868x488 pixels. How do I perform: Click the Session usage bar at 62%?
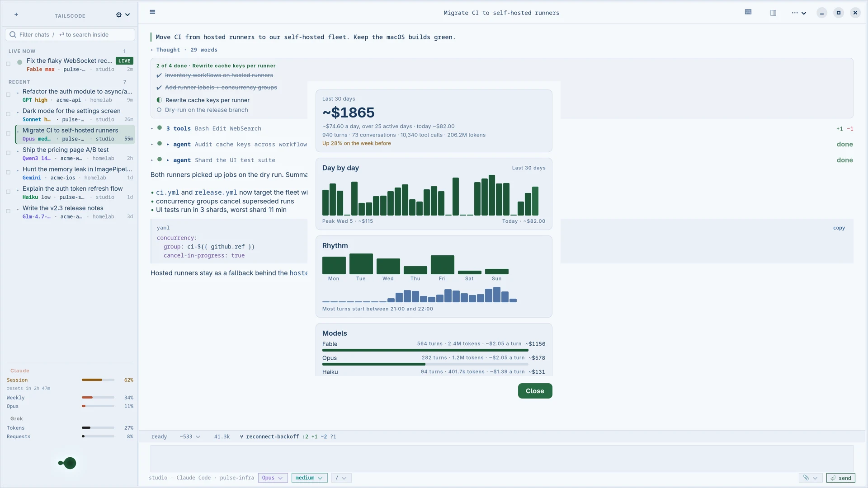point(98,380)
